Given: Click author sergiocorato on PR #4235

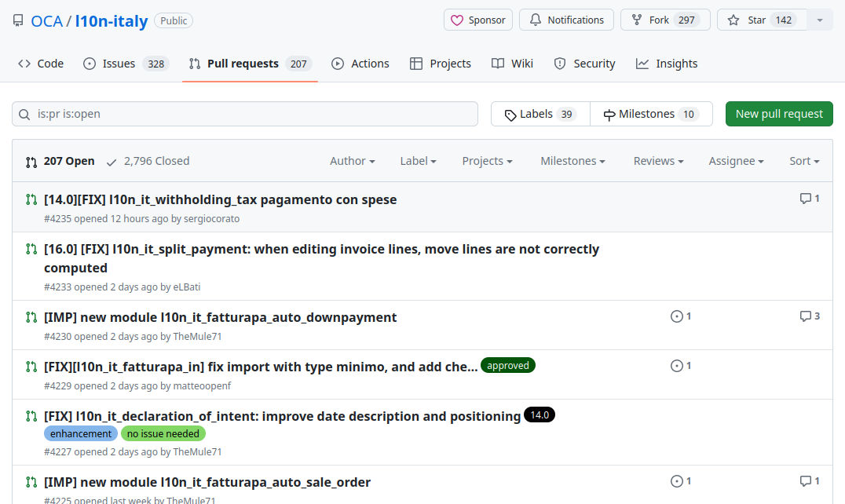Looking at the screenshot, I should [x=212, y=218].
